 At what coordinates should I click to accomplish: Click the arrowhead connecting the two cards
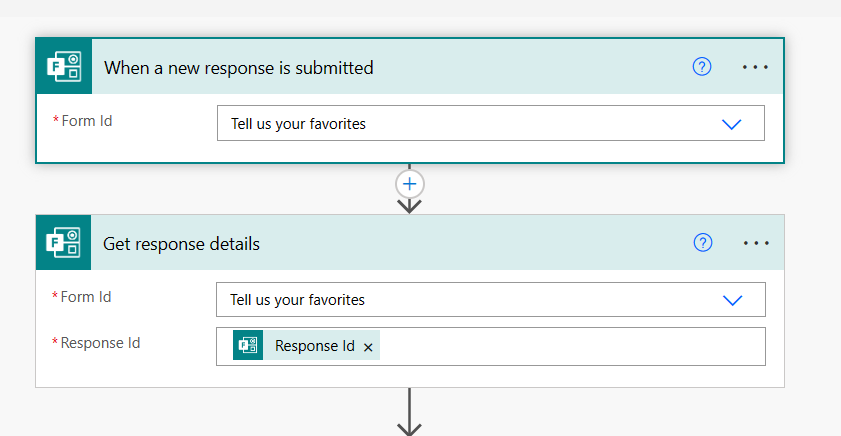click(409, 205)
